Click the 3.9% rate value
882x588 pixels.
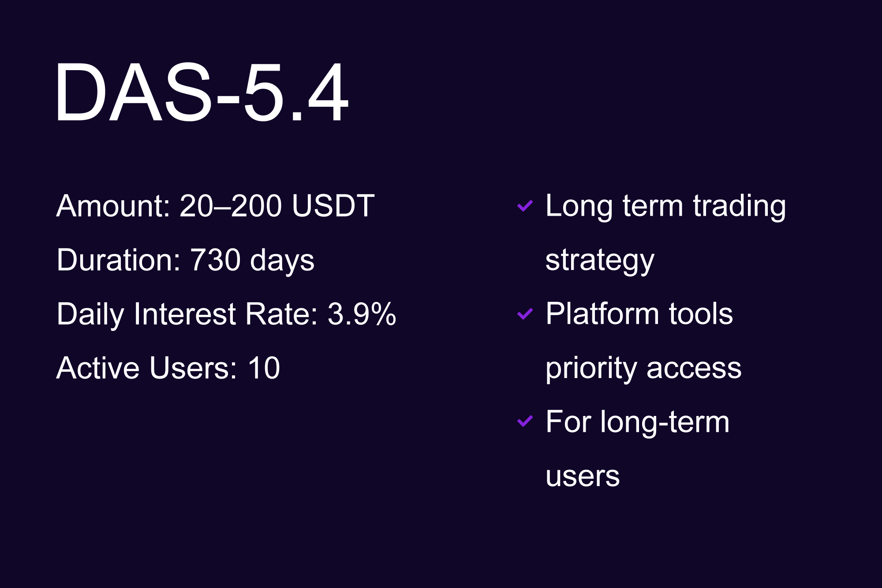point(362,314)
